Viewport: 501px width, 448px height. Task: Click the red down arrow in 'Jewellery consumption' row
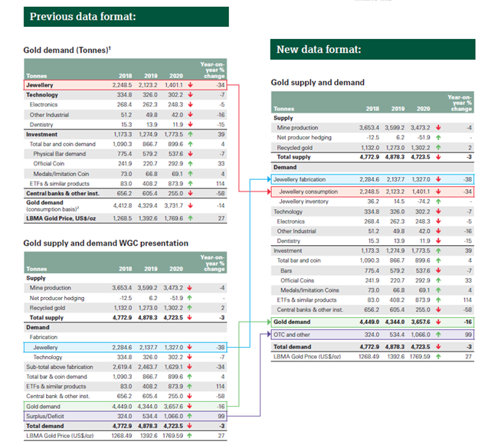pos(438,191)
